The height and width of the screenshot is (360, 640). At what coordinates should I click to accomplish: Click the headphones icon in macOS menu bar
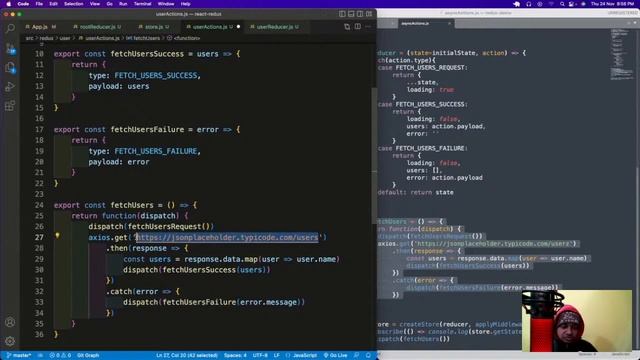click(x=529, y=4)
